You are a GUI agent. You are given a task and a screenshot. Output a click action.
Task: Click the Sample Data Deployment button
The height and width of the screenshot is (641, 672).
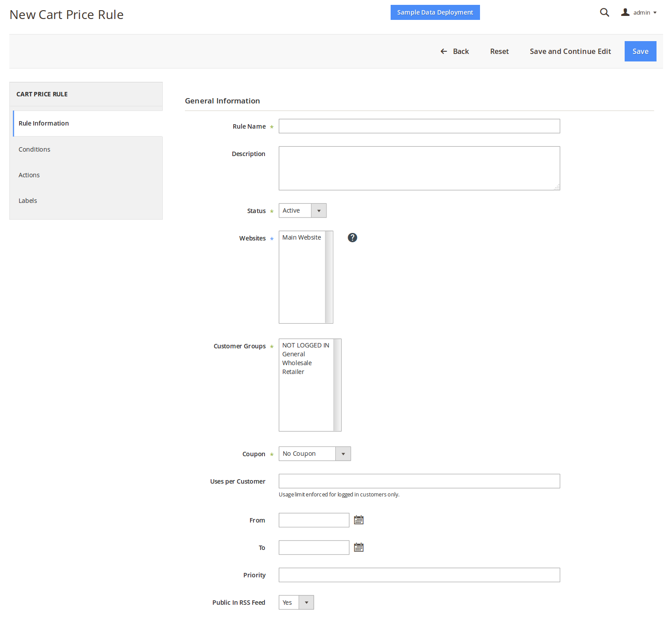[x=435, y=12]
